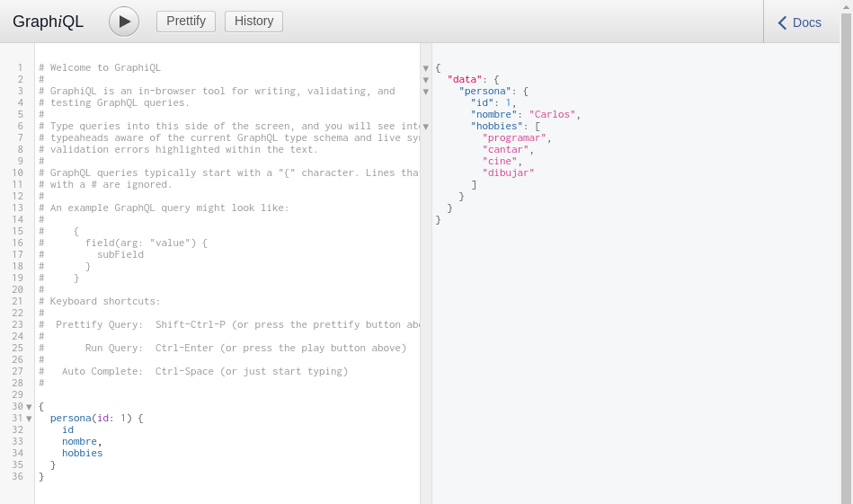Click the "nombre" key in results
853x504 pixels.
pos(494,114)
